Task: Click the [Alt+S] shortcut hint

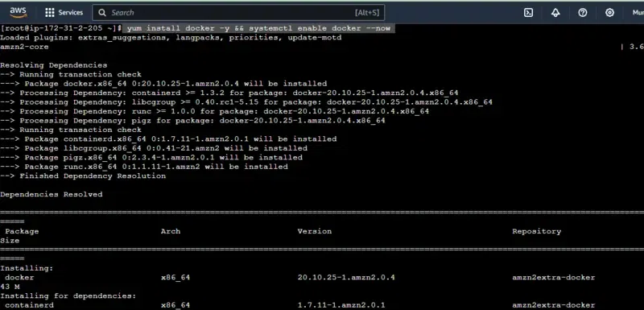Action: [367, 13]
